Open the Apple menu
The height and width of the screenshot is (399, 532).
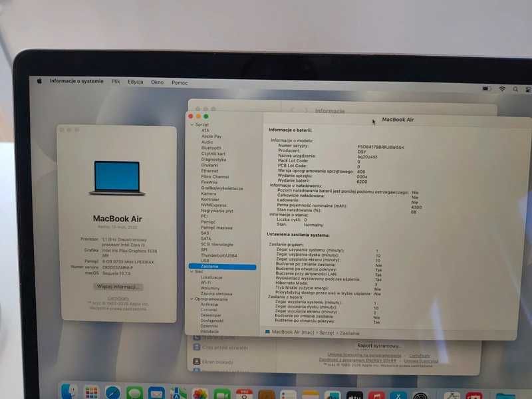[x=39, y=80]
